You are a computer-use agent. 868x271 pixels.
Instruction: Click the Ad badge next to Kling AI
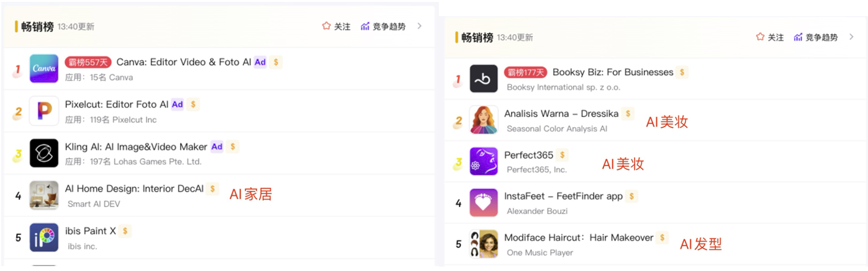tap(217, 147)
